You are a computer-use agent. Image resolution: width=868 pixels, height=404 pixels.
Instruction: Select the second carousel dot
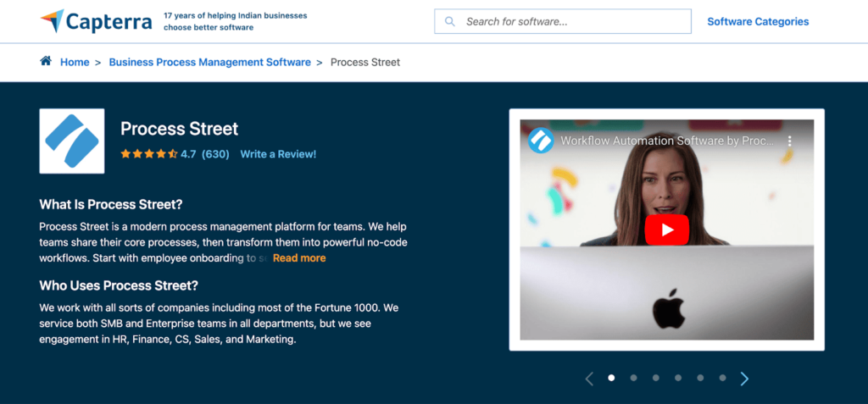[x=633, y=378]
